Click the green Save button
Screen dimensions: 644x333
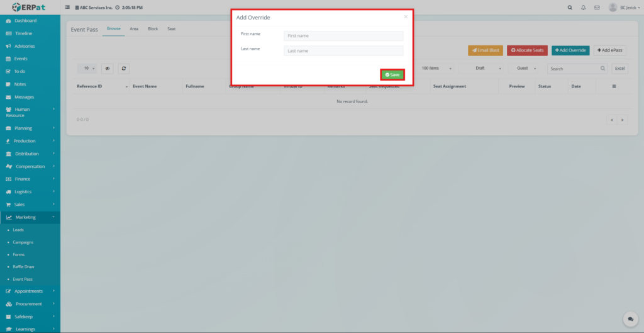(x=392, y=74)
